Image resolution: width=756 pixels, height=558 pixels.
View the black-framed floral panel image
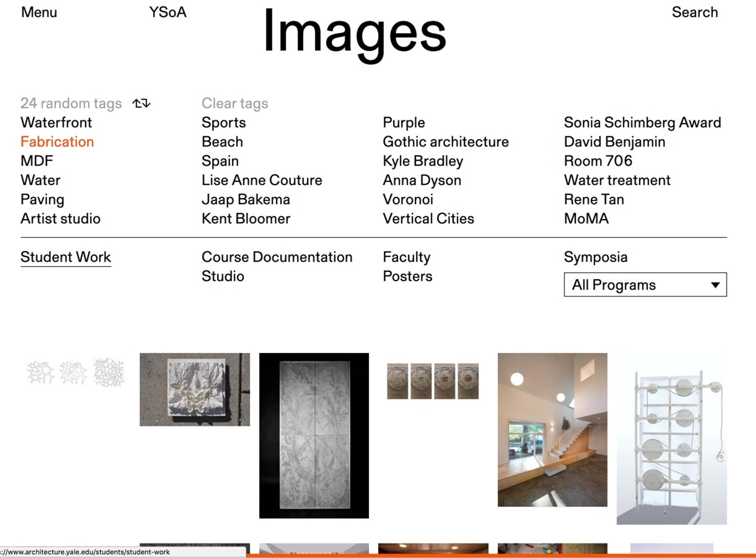(x=314, y=435)
